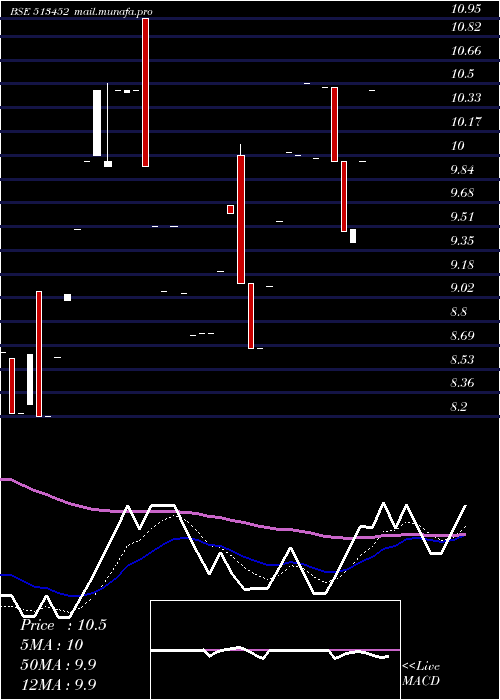Click the 10.33 price axis label
500x700 pixels.
click(x=466, y=98)
